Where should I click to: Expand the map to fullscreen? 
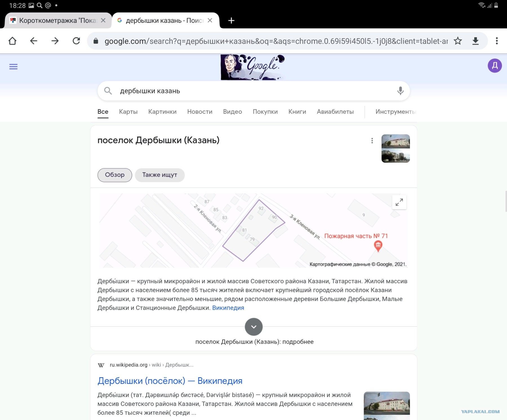tap(399, 202)
